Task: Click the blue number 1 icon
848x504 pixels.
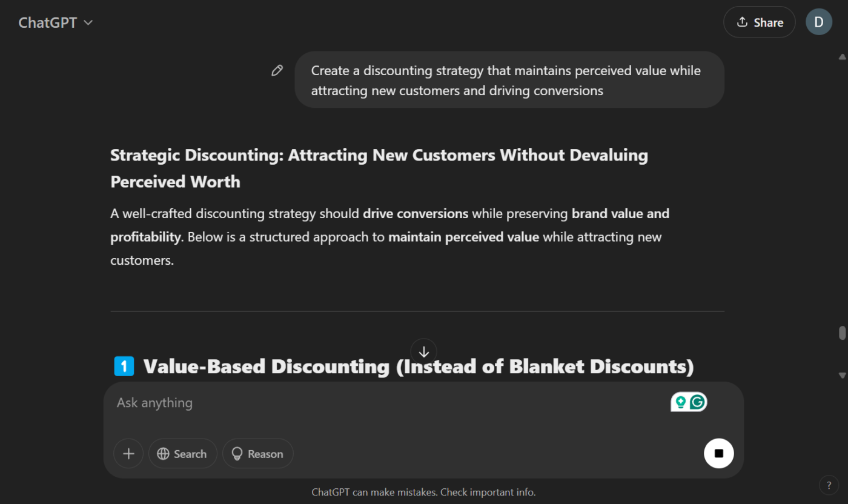Action: click(x=124, y=366)
